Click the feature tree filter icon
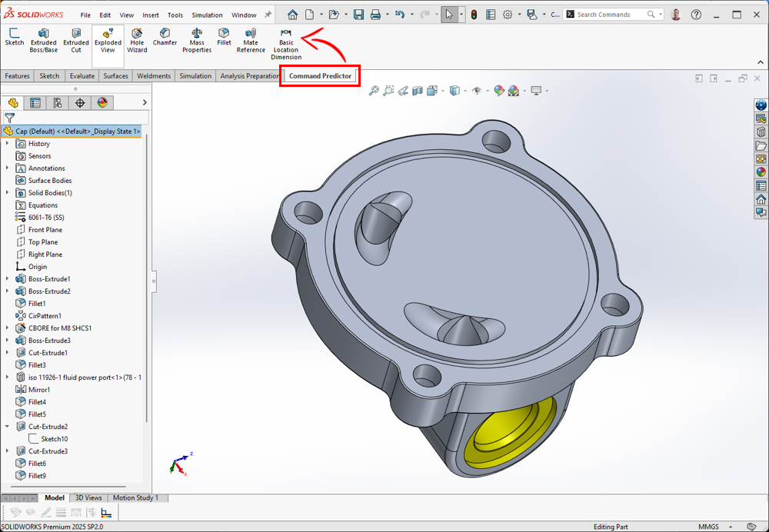The height and width of the screenshot is (532, 769). (9, 118)
